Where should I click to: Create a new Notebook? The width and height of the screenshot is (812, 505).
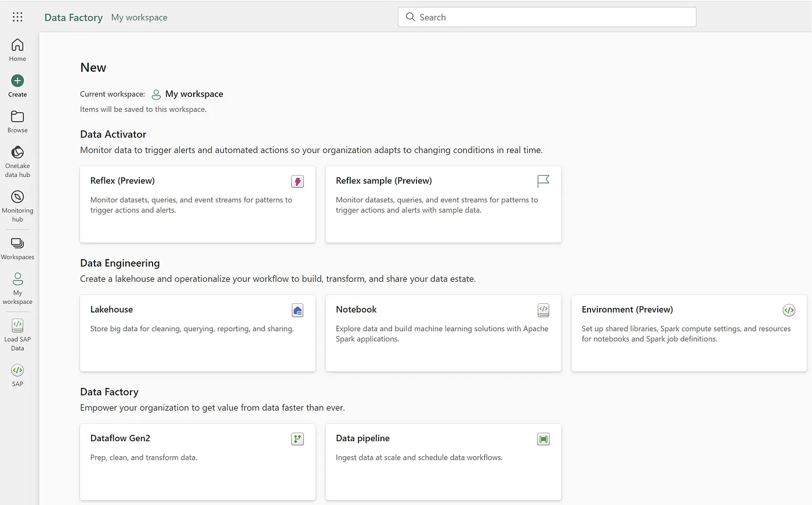tap(443, 333)
